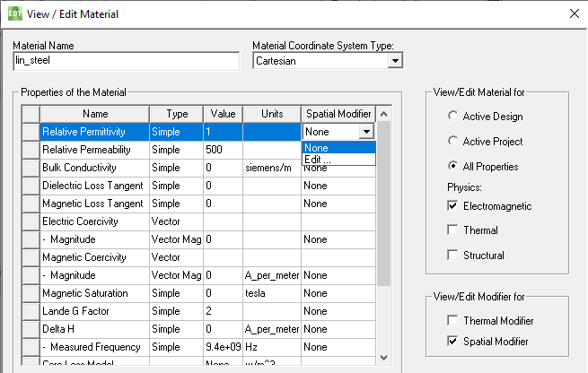
Task: Select 'None' in the open dropdown list
Action: click(x=338, y=148)
